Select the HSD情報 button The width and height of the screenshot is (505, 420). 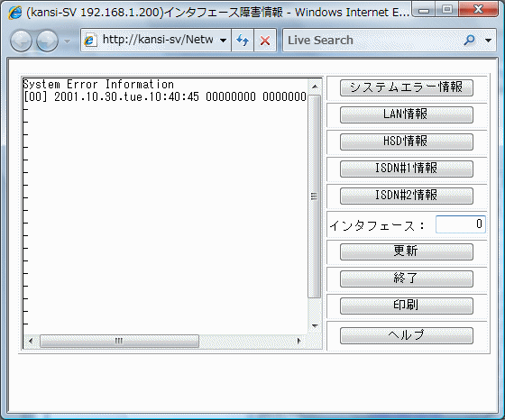click(407, 142)
